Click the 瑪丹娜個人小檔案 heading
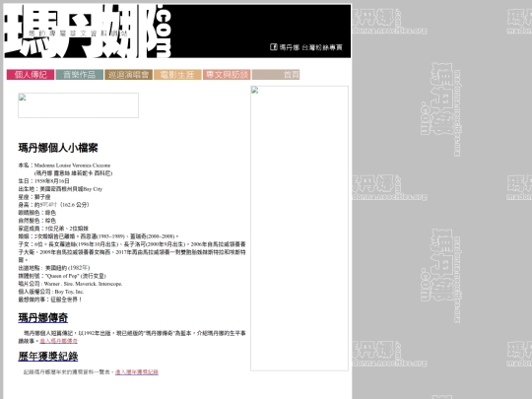Viewport: 532px width, 399px height. 58,148
